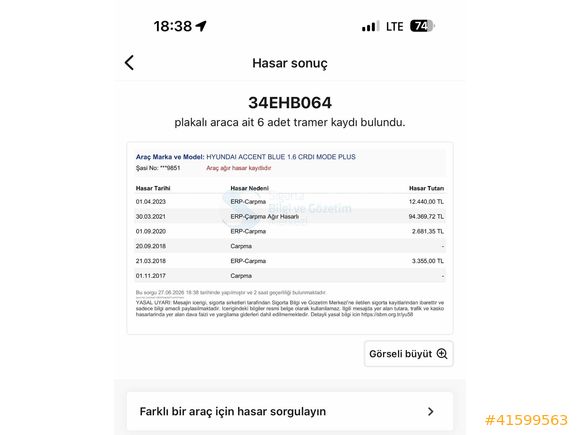Tap the Hasar Tutarı column header
Viewport: 580px width, 435px height.
[426, 188]
